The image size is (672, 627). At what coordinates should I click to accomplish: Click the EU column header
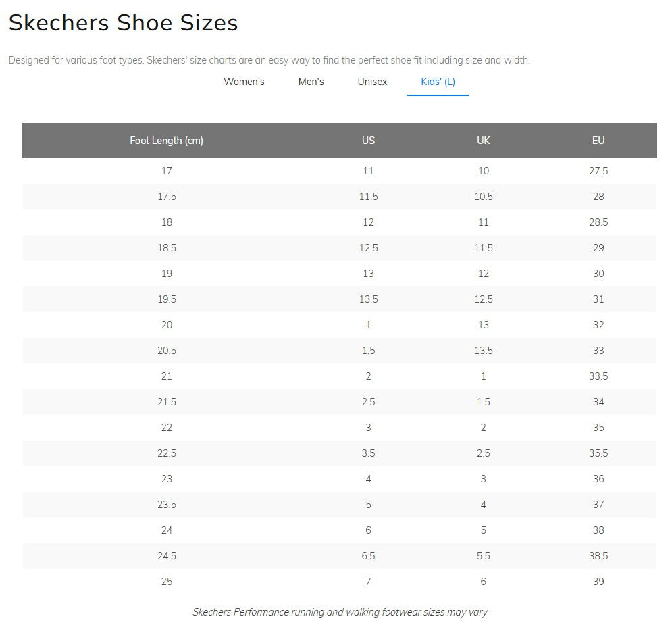598,141
